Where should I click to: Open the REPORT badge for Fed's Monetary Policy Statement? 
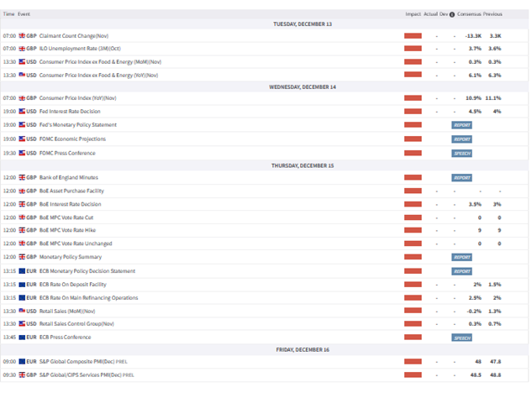pyautogui.click(x=462, y=125)
